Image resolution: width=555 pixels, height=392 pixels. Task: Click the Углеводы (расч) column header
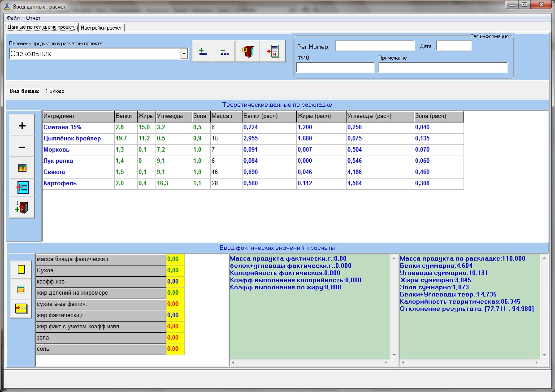(380, 116)
